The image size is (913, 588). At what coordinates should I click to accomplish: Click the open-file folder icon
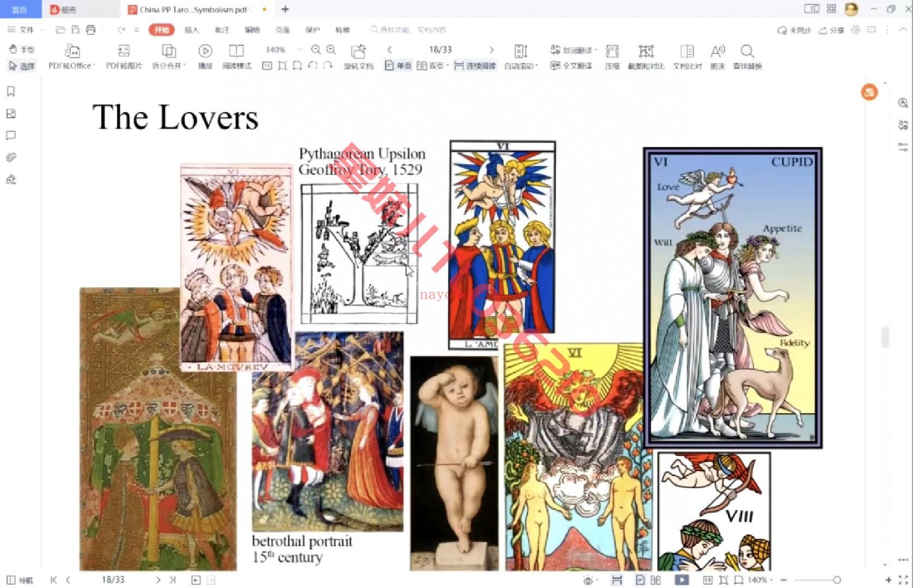(x=60, y=30)
